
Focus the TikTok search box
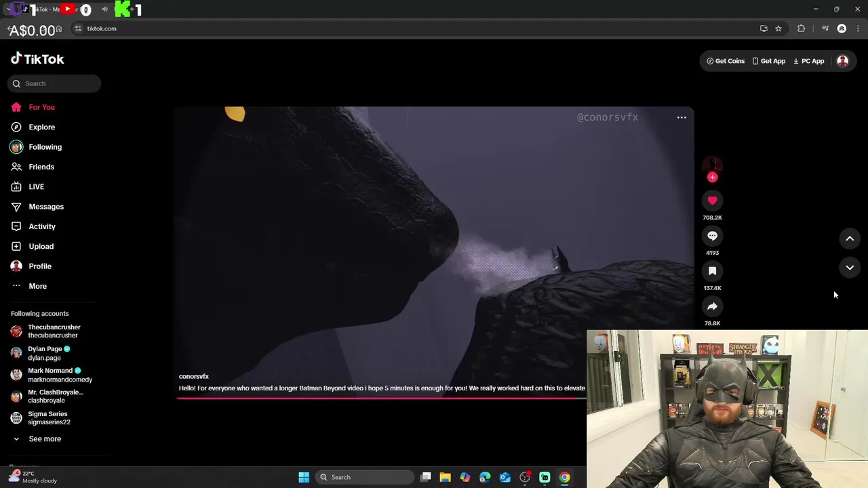[x=54, y=83]
